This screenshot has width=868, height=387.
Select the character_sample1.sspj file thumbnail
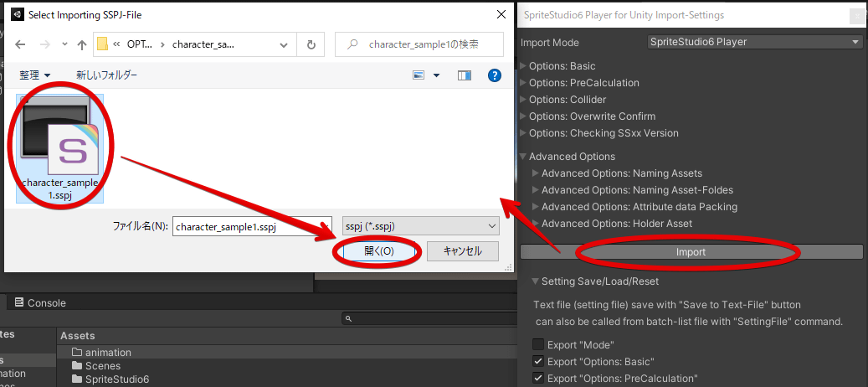[60, 148]
